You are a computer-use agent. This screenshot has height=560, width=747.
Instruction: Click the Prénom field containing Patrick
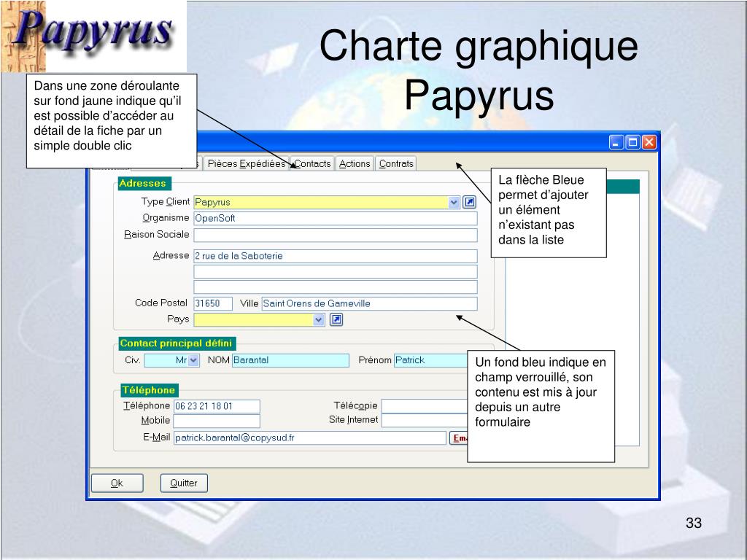click(x=430, y=360)
